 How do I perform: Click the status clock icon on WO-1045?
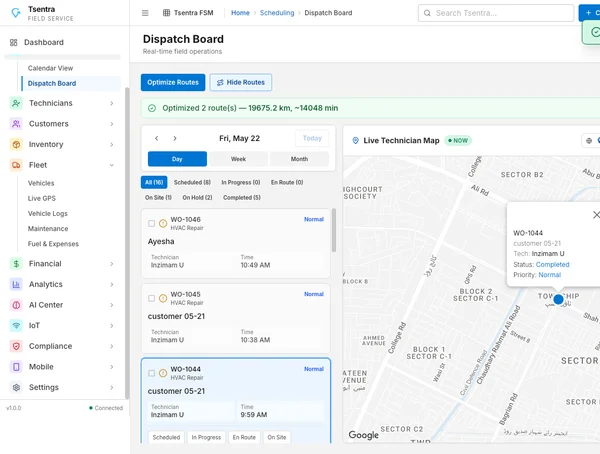pyautogui.click(x=163, y=298)
